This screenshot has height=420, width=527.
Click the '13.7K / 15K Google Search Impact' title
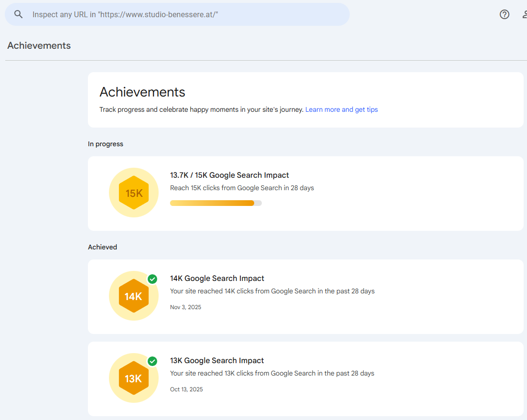(x=229, y=175)
